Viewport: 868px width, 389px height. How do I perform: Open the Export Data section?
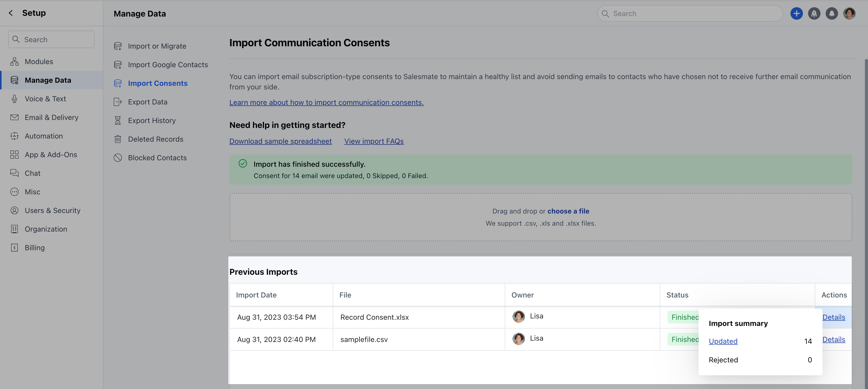[148, 102]
